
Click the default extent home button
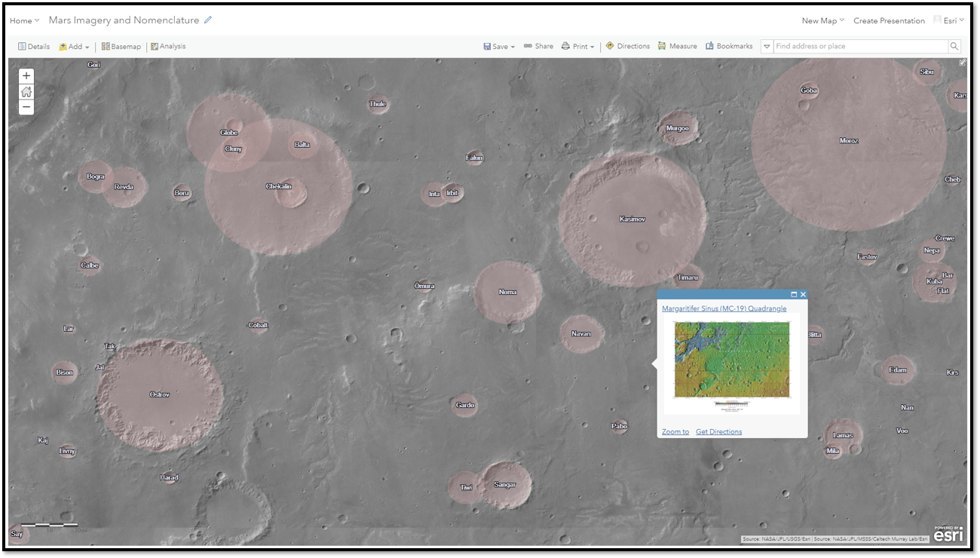(26, 91)
